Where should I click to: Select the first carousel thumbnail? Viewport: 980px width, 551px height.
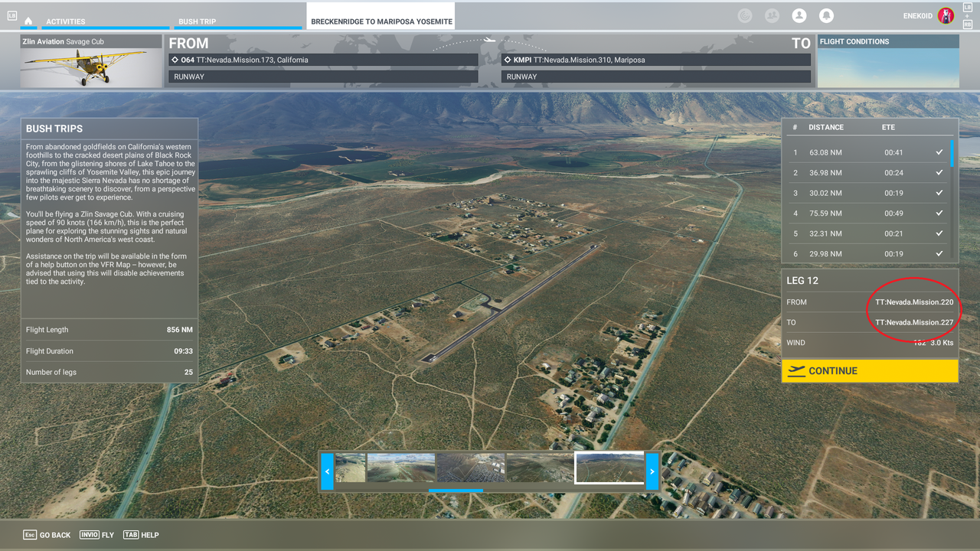[350, 468]
